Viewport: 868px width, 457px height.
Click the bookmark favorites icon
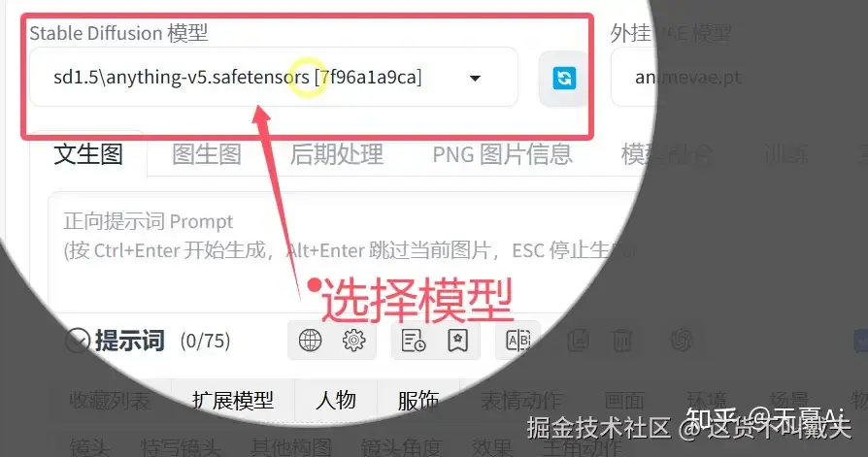coord(457,341)
